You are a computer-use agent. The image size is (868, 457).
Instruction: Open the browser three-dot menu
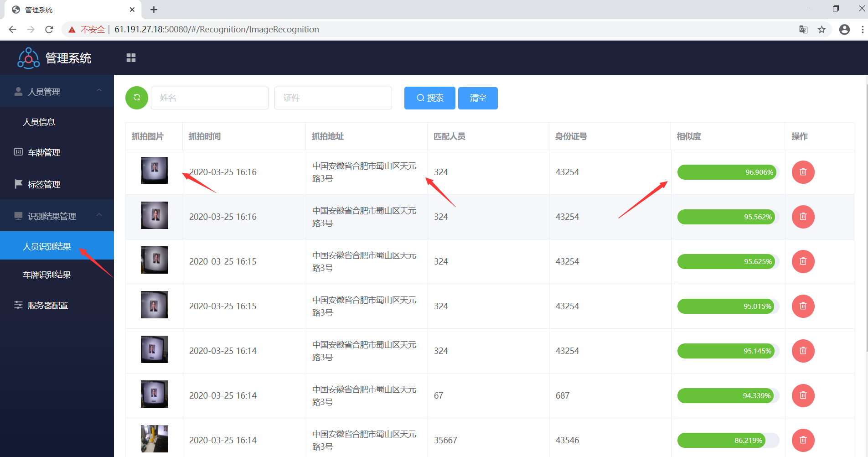(862, 30)
